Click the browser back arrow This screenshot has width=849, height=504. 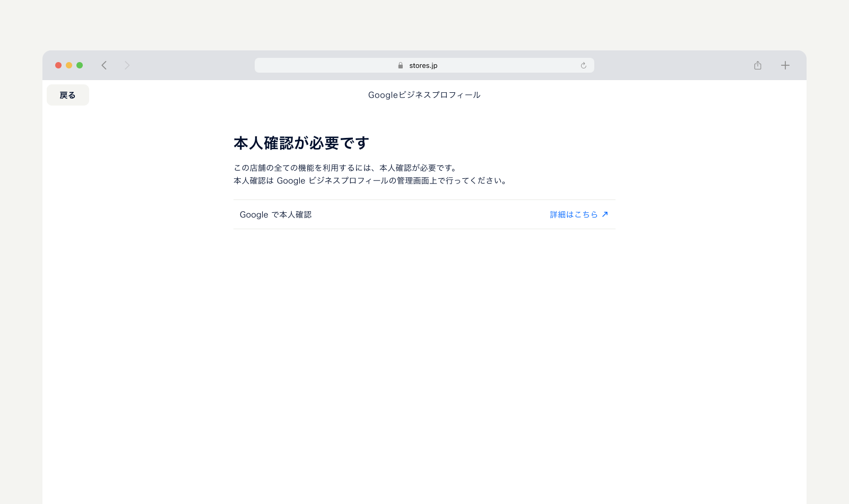coord(104,65)
